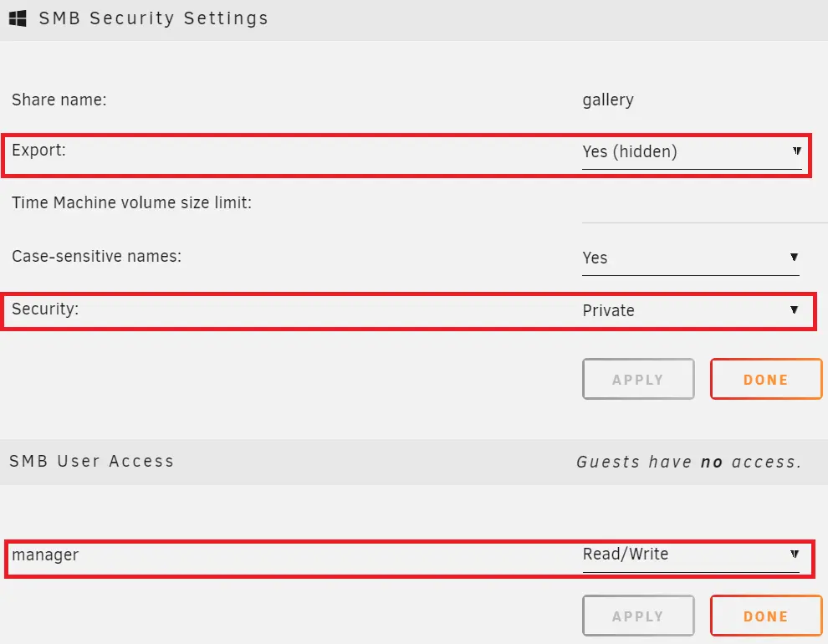This screenshot has height=644, width=828.
Task: Click the Export dropdown arrow
Action: [x=797, y=151]
